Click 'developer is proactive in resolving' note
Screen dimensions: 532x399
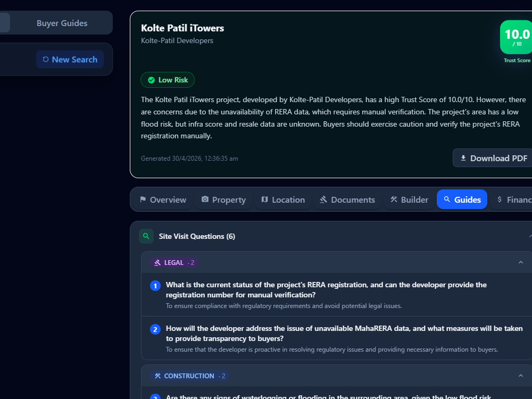[x=332, y=350]
